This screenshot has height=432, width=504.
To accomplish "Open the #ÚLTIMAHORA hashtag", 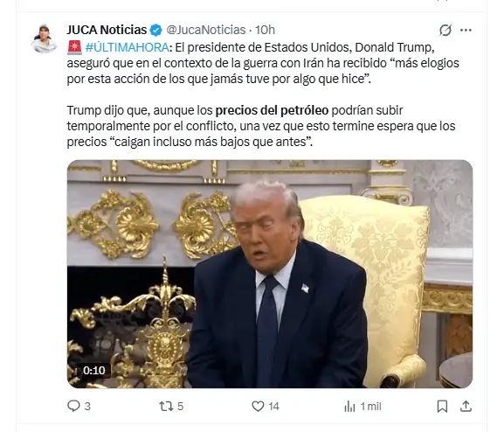I will tap(127, 47).
